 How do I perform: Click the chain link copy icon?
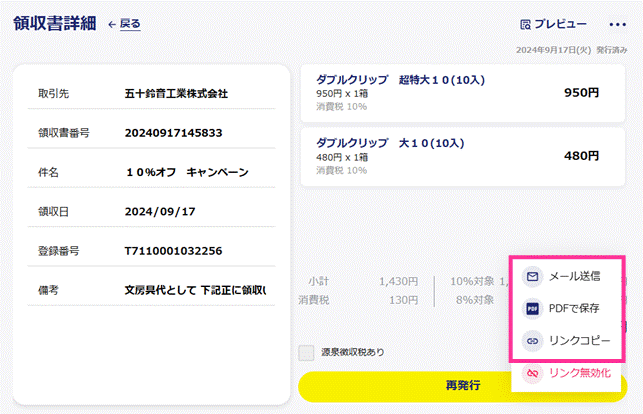click(532, 341)
